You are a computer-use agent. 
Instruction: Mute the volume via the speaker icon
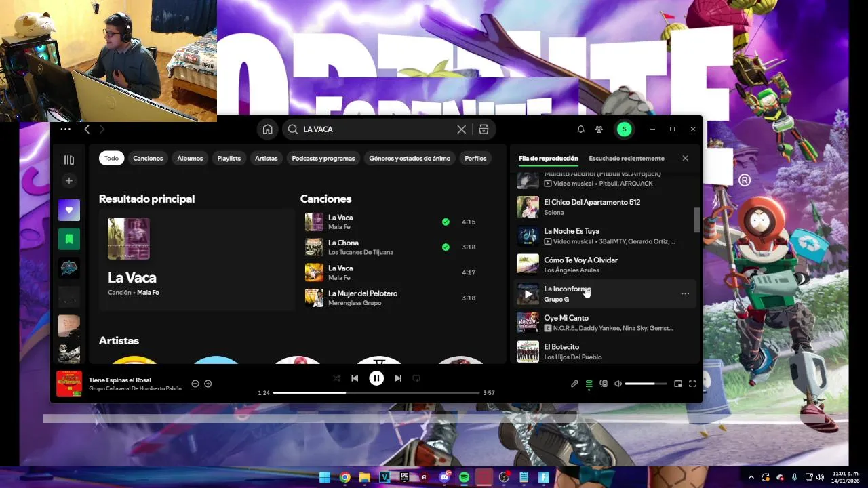(x=618, y=384)
